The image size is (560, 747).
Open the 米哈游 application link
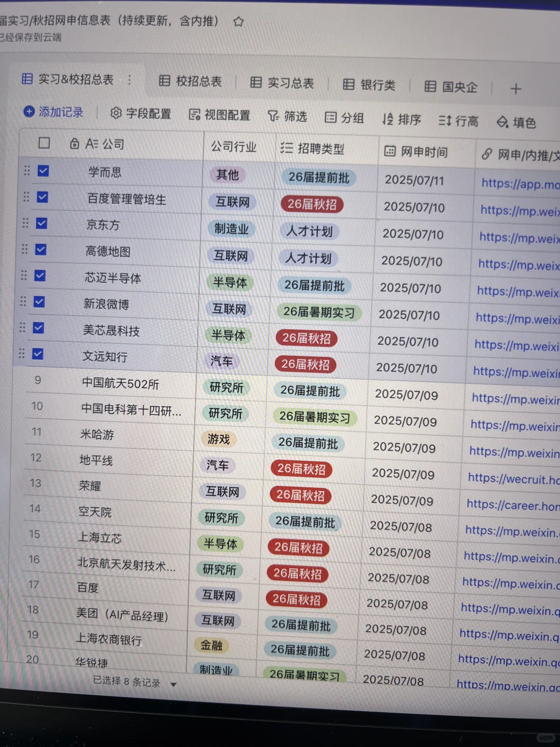click(x=514, y=452)
